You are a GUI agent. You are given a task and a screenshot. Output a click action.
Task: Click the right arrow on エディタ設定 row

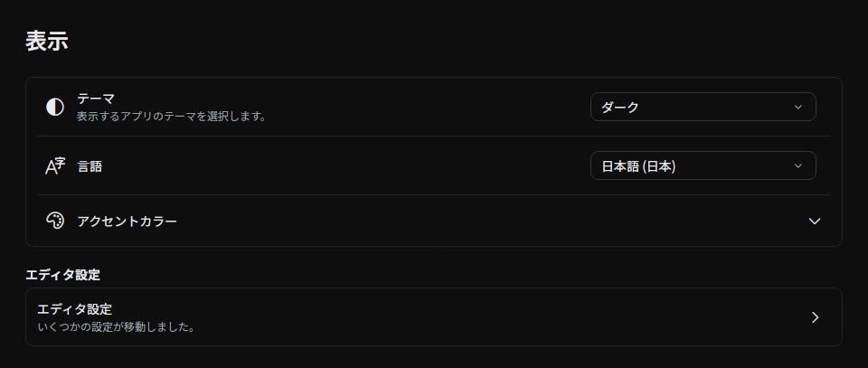tap(815, 317)
